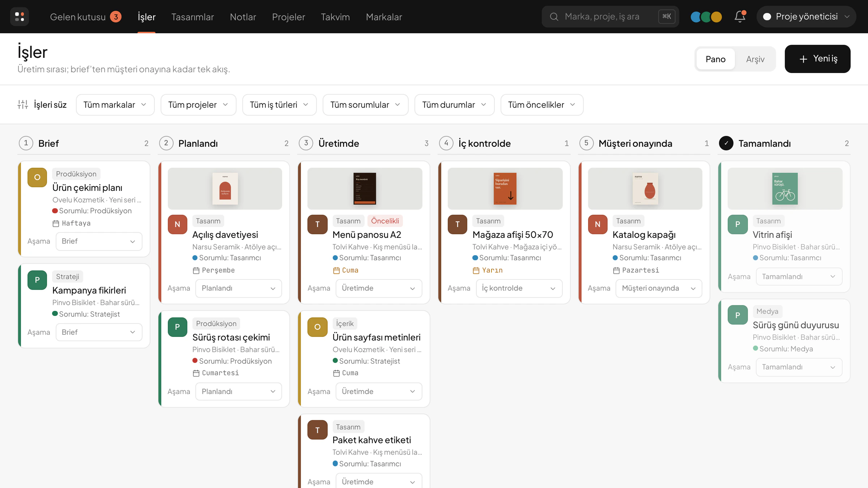Open the Proje yöneticisi role selector
Screen dimensions: 868x488
[806, 17]
